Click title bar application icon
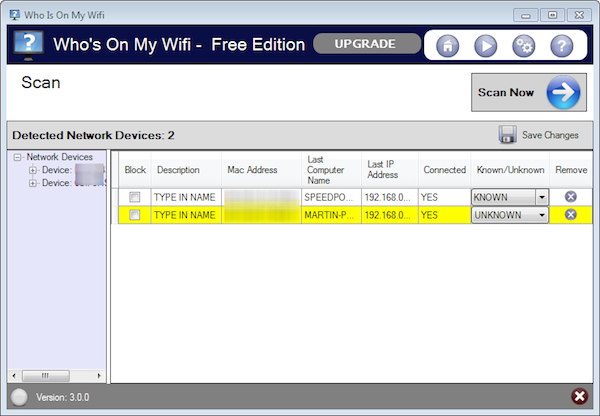Image resolution: width=600 pixels, height=416 pixels. 15,15
